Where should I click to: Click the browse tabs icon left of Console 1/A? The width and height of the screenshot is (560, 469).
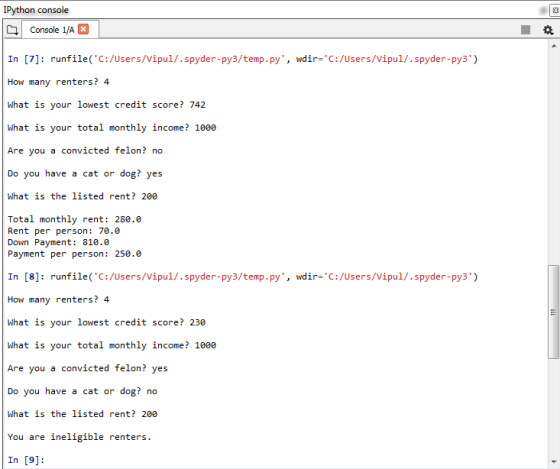coord(12,30)
